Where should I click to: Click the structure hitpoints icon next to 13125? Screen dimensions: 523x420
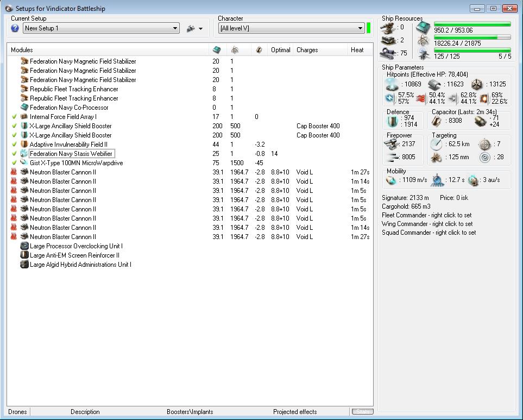coord(477,84)
